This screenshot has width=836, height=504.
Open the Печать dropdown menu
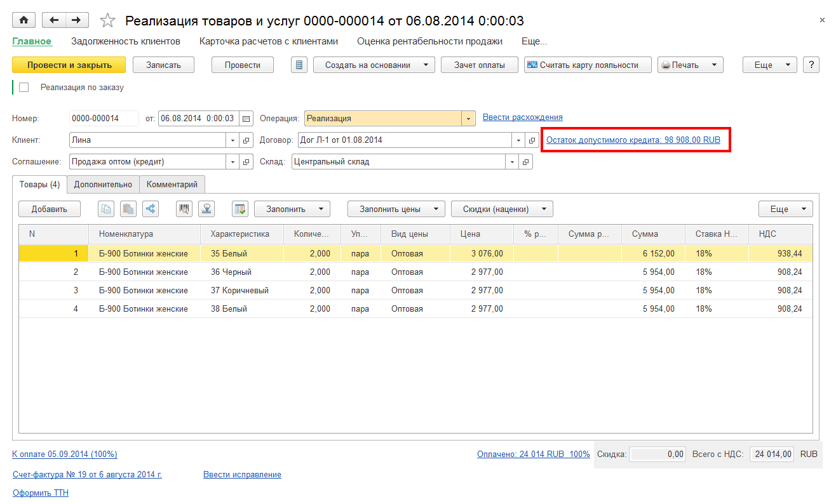tap(691, 65)
